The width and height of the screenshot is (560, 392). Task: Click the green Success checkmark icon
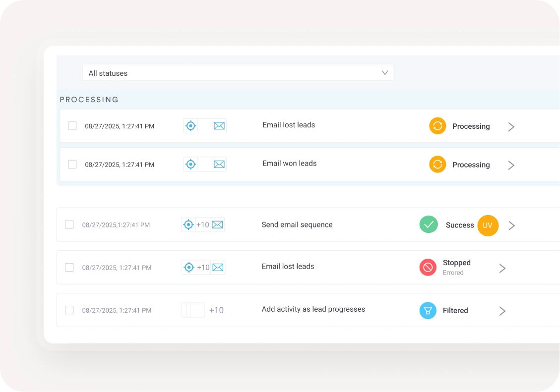429,224
